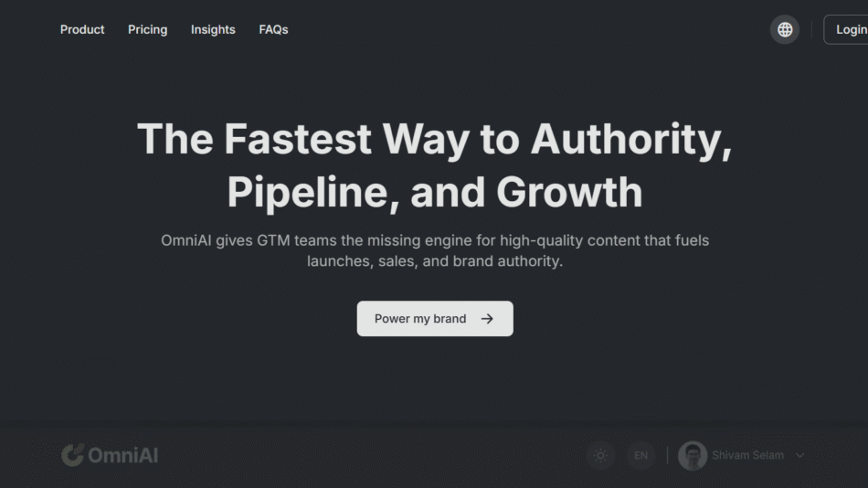
Task: Jump to the FAQs nav item
Action: coord(273,29)
